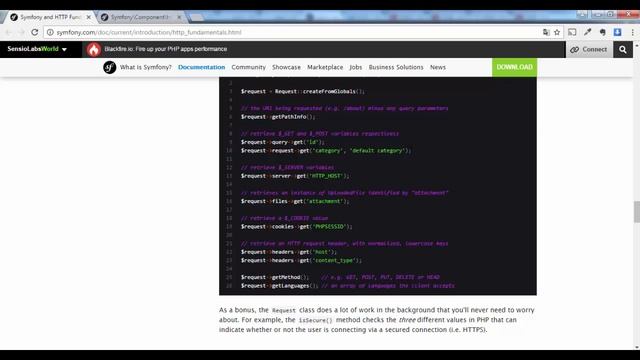Open the Evernote elephant extension

click(x=602, y=32)
